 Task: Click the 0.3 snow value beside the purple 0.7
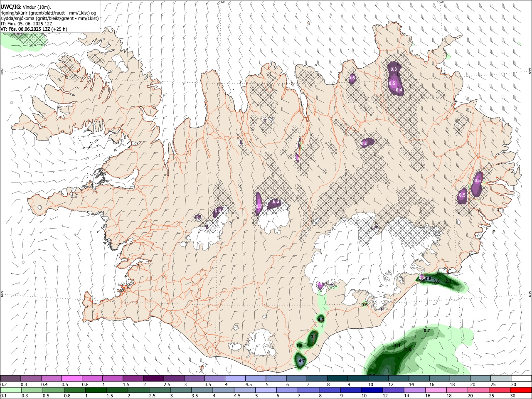276,202
